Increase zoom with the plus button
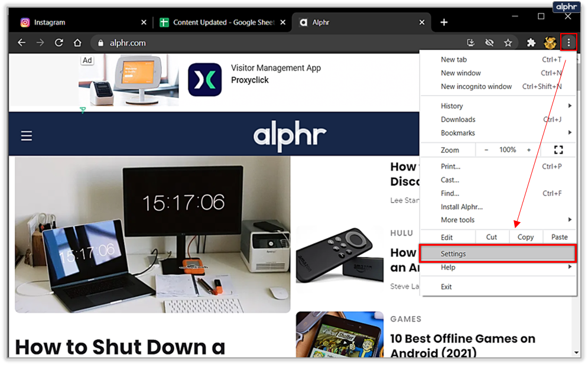The image size is (588, 365). click(x=529, y=150)
